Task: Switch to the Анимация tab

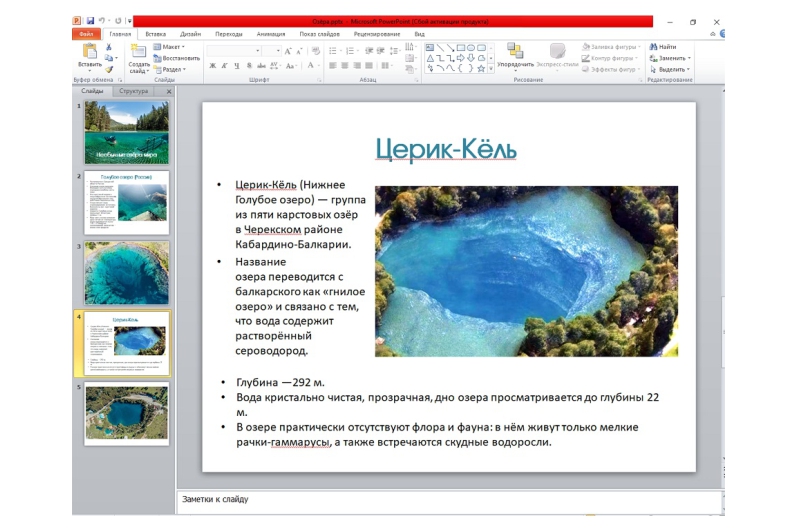Action: click(271, 34)
